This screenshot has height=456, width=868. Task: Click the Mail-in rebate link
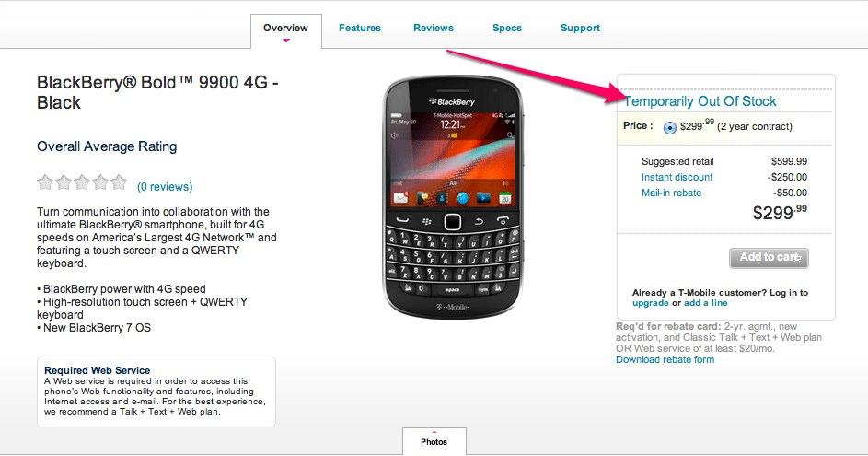click(x=672, y=193)
